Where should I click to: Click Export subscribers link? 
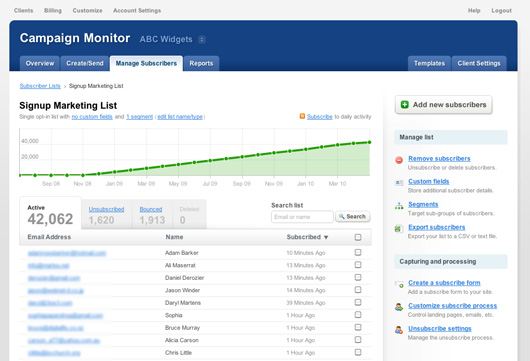pos(436,227)
